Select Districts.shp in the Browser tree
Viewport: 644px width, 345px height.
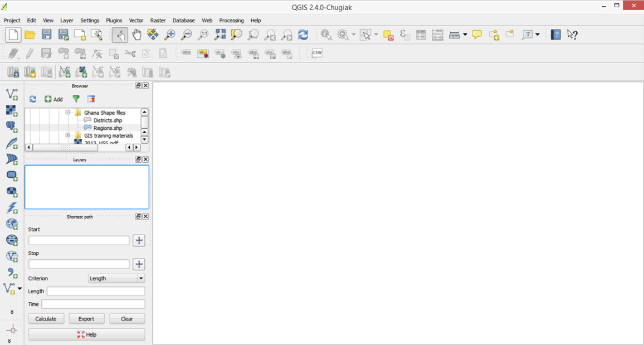coord(108,120)
